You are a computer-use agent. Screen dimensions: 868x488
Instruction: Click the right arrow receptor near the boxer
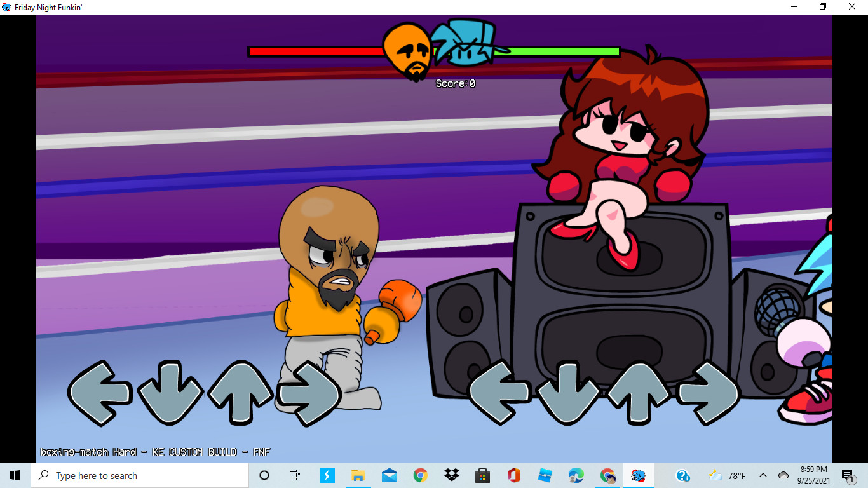tap(309, 394)
